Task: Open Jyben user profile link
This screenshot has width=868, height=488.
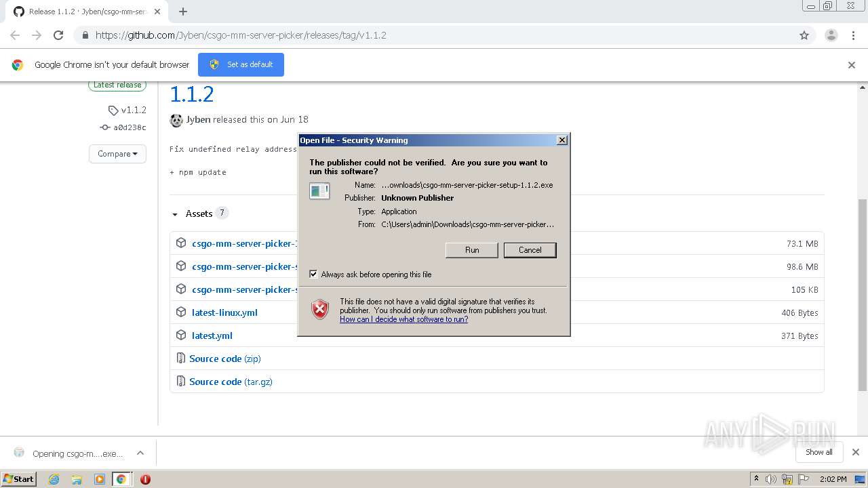Action: pyautogui.click(x=198, y=119)
